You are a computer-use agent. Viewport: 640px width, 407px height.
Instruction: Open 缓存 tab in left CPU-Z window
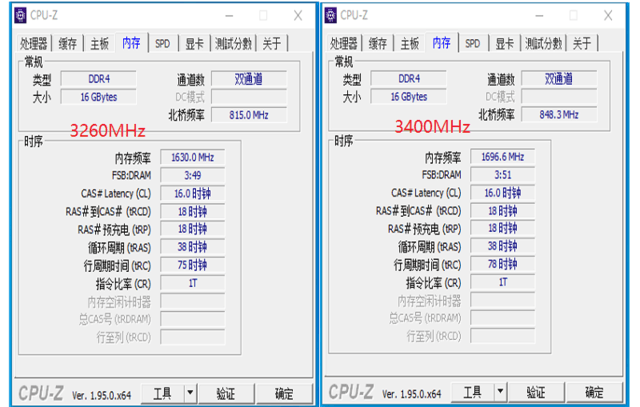click(67, 43)
